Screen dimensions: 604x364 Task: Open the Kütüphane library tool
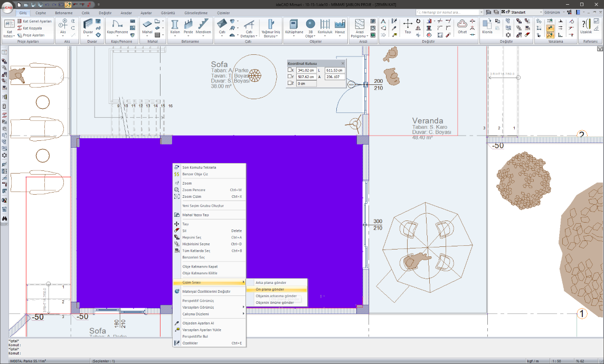click(x=294, y=26)
